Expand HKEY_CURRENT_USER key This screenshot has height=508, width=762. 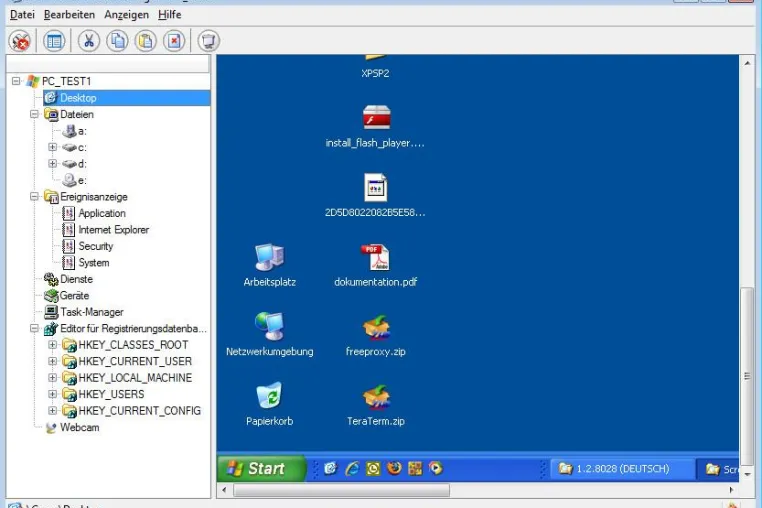coord(52,361)
